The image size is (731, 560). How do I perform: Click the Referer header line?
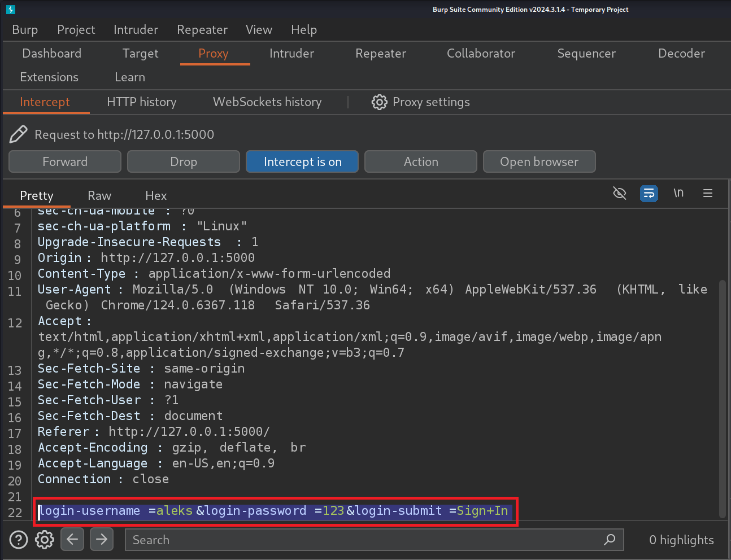154,431
